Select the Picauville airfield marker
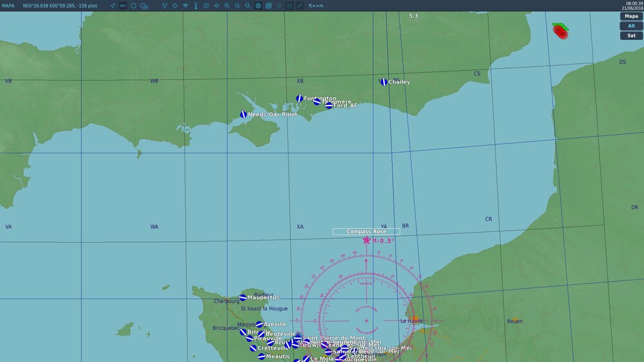644x362 pixels. click(x=250, y=339)
